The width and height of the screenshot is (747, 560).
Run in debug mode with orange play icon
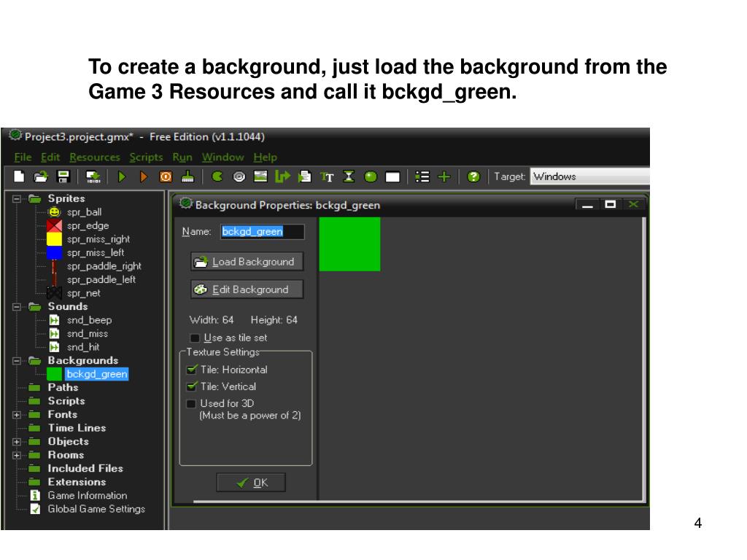point(144,176)
